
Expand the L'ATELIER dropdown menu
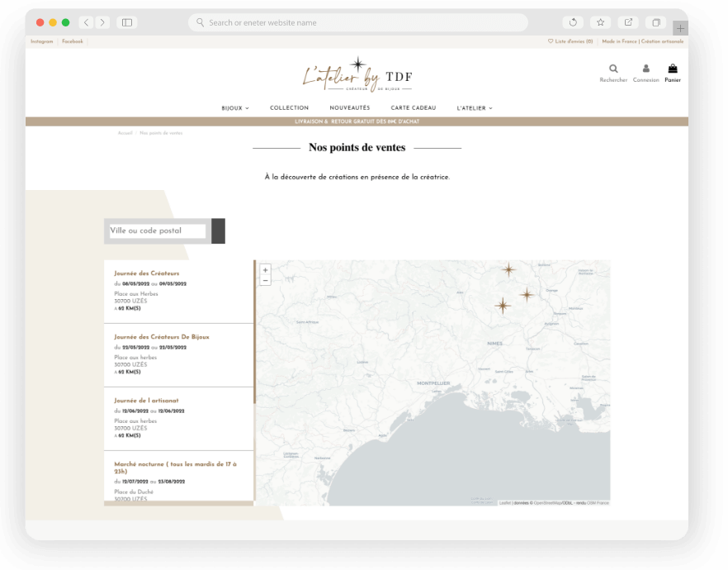pyautogui.click(x=474, y=108)
